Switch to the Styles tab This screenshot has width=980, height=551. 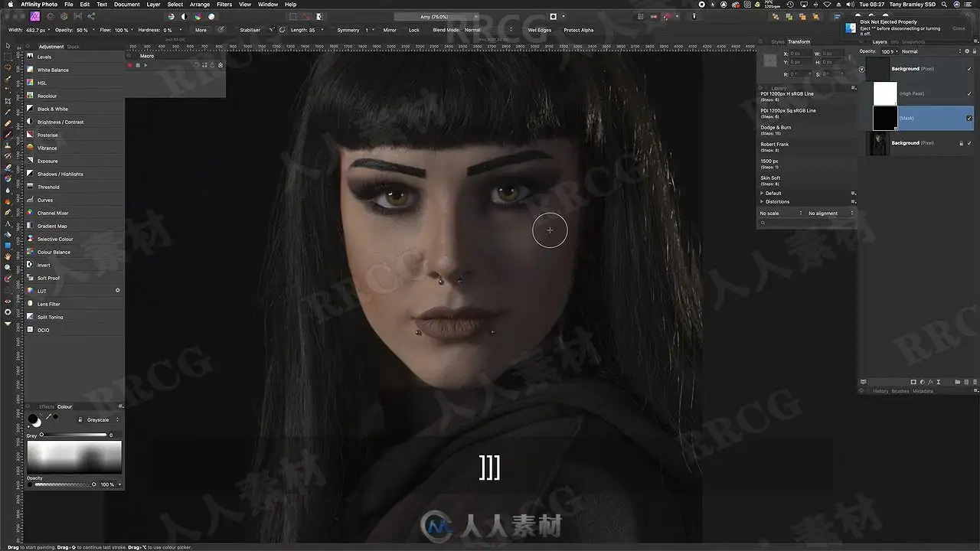pos(778,42)
